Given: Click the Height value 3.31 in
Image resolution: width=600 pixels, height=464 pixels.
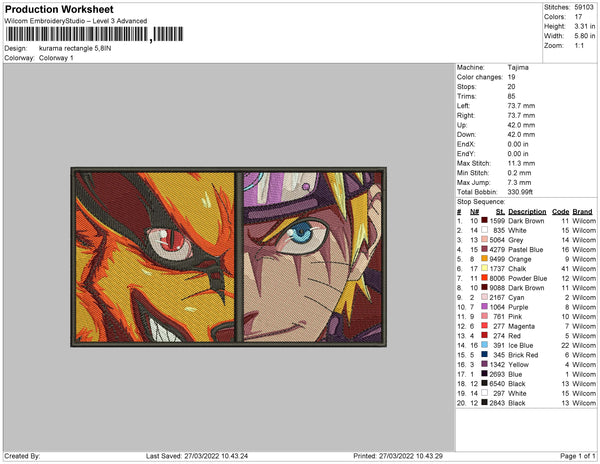Looking at the screenshot, I should tap(584, 26).
